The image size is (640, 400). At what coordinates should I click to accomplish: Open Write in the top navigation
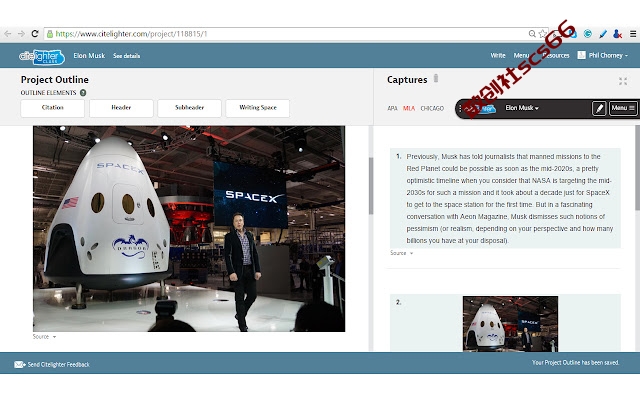tap(498, 55)
